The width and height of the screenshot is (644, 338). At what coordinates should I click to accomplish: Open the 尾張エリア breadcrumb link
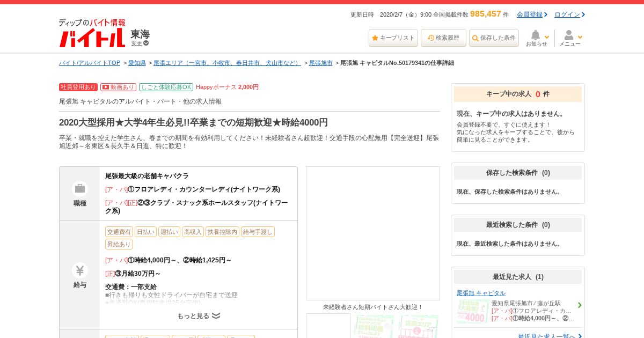click(228, 63)
